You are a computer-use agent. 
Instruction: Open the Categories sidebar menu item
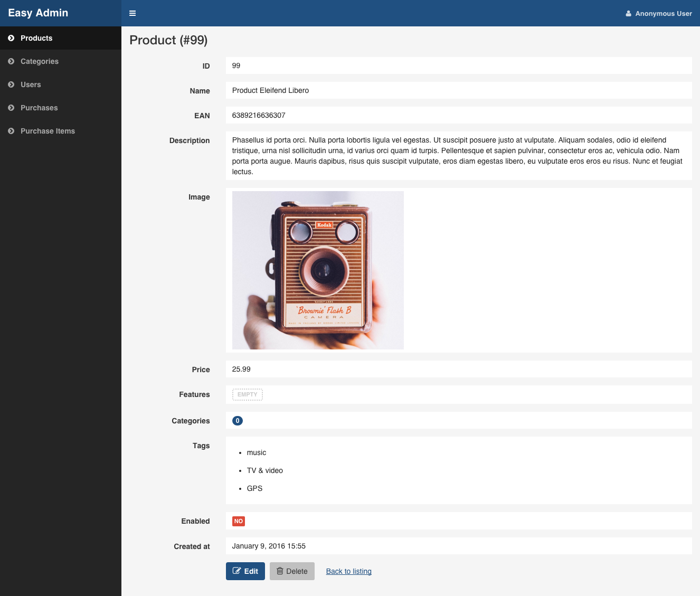click(40, 61)
